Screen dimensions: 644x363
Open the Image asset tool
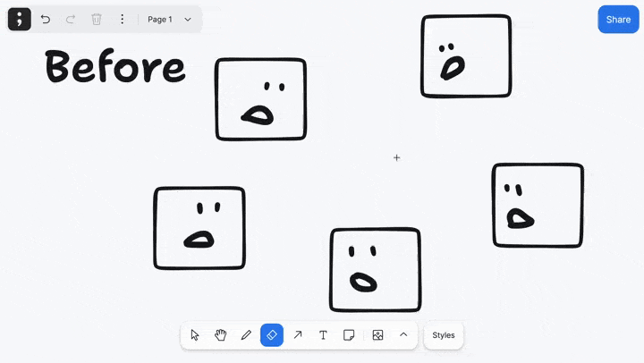(377, 335)
